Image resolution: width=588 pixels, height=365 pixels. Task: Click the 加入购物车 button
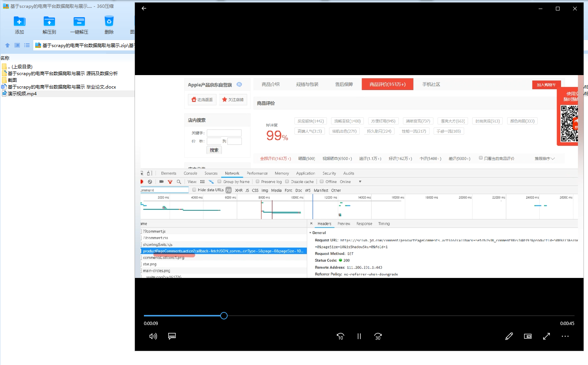(546, 85)
